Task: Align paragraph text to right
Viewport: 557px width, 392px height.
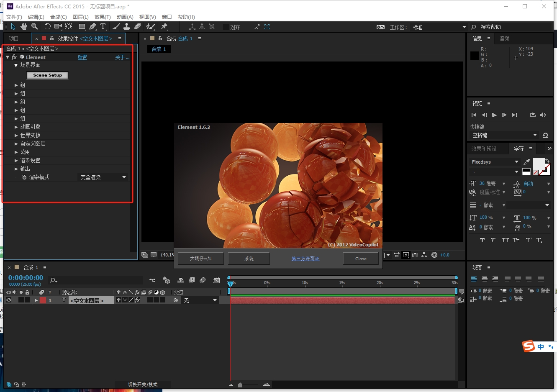Action: pos(495,279)
